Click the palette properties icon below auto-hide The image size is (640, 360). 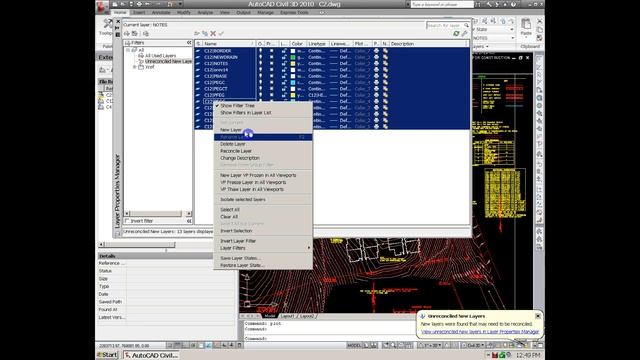[x=118, y=35]
